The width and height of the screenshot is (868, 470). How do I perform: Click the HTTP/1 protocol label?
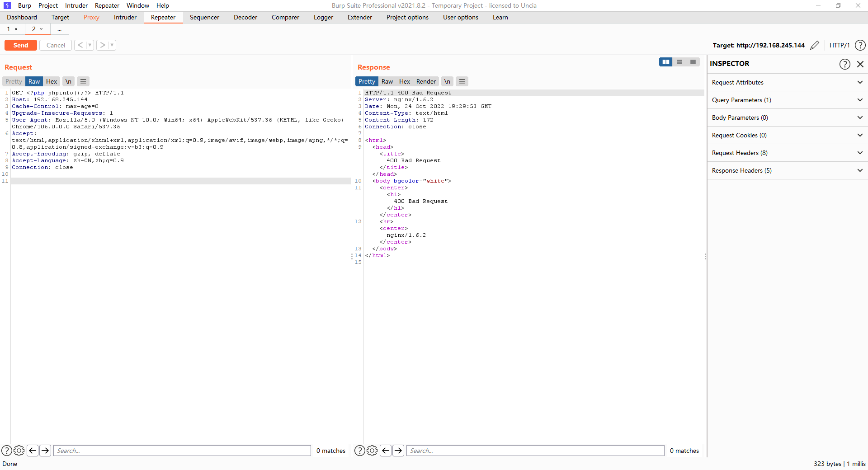[x=840, y=45]
